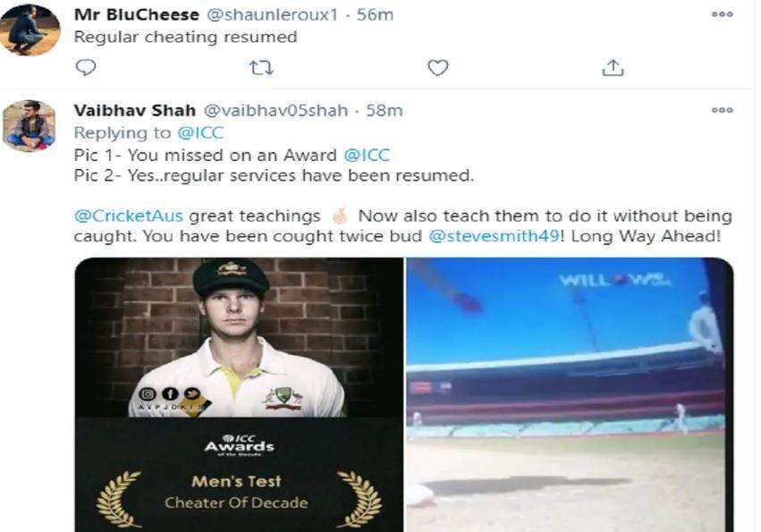Click Mr BluCheese's profile avatar
Viewport: 761px width, 532px height.
[x=30, y=22]
